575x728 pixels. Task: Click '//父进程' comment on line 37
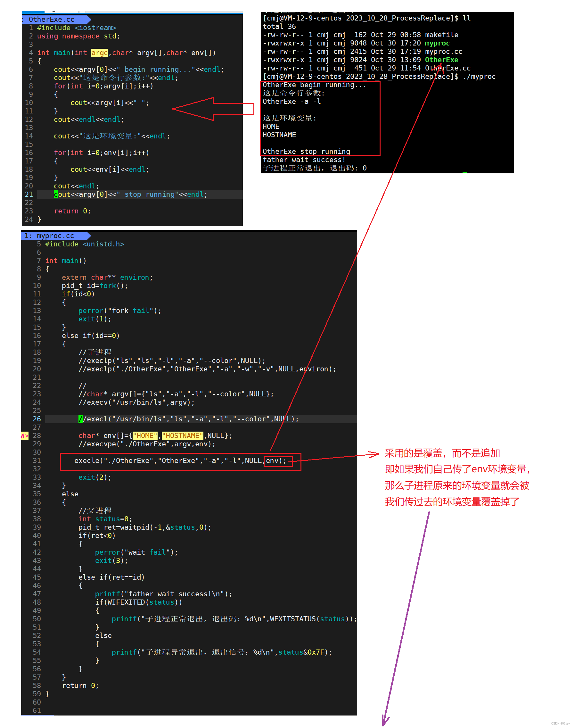pos(95,511)
